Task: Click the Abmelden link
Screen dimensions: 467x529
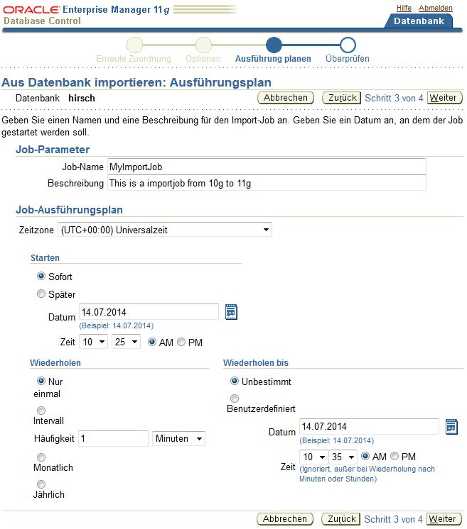Action: (x=435, y=8)
